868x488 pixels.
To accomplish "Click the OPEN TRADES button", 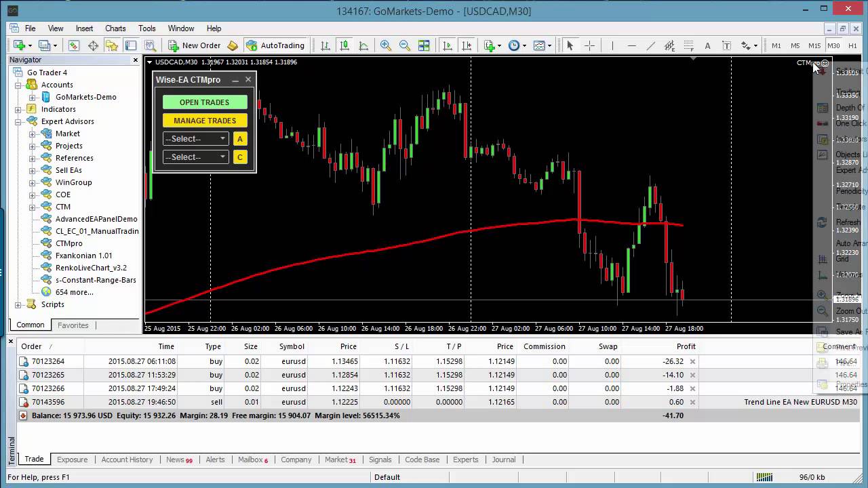I will click(x=204, y=102).
